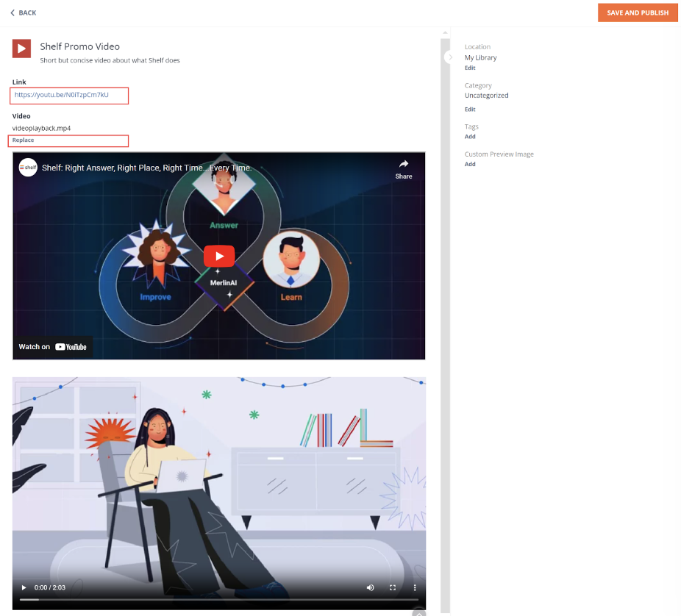
Task: Click the Share arrow on YouTube embed
Action: pyautogui.click(x=404, y=169)
